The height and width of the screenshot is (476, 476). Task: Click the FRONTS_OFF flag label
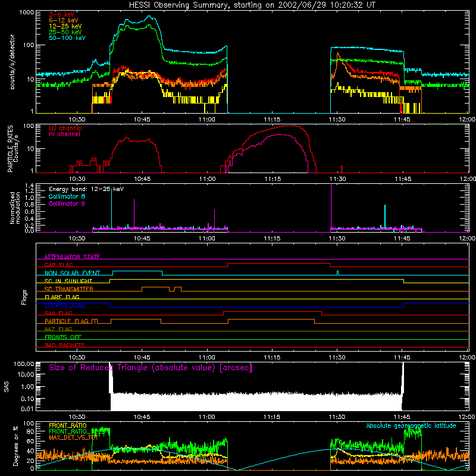point(63,337)
